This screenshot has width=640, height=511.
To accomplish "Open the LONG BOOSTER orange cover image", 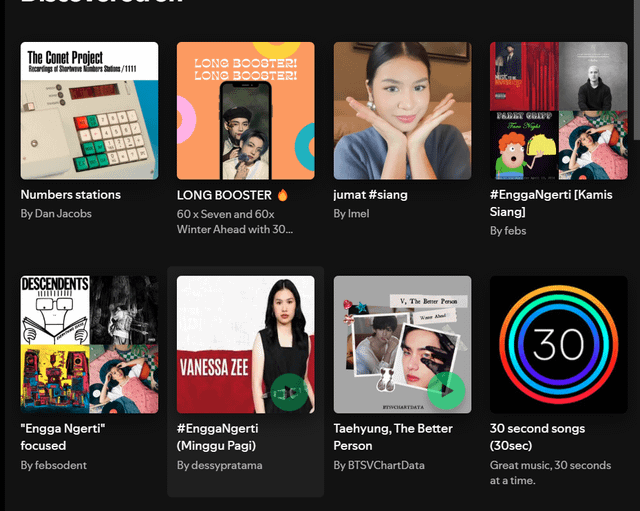I will [245, 111].
